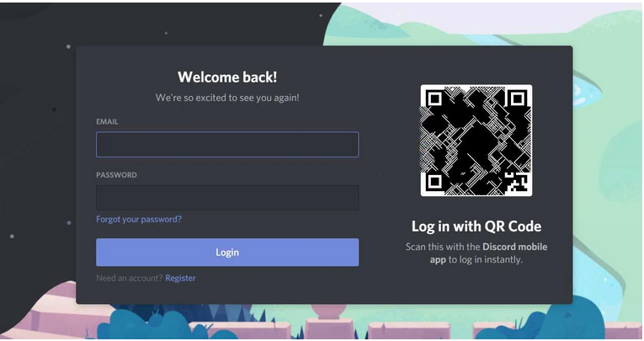Click the excited to see you again subtitle
This screenshot has height=341, width=644.
pos(227,98)
